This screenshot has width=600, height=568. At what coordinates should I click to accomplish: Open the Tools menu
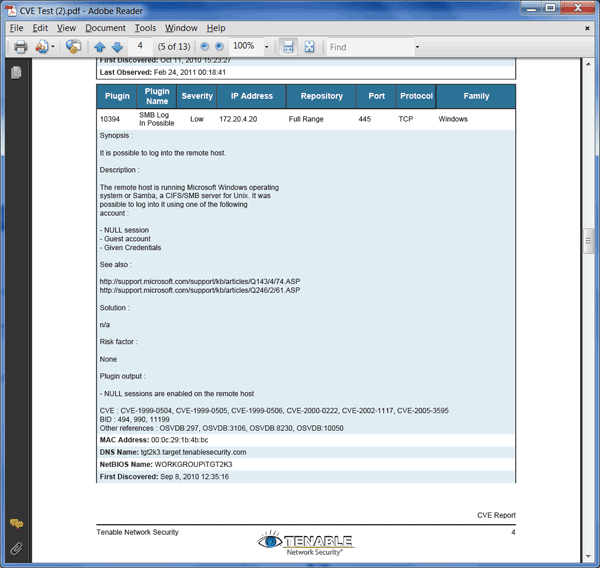click(145, 28)
